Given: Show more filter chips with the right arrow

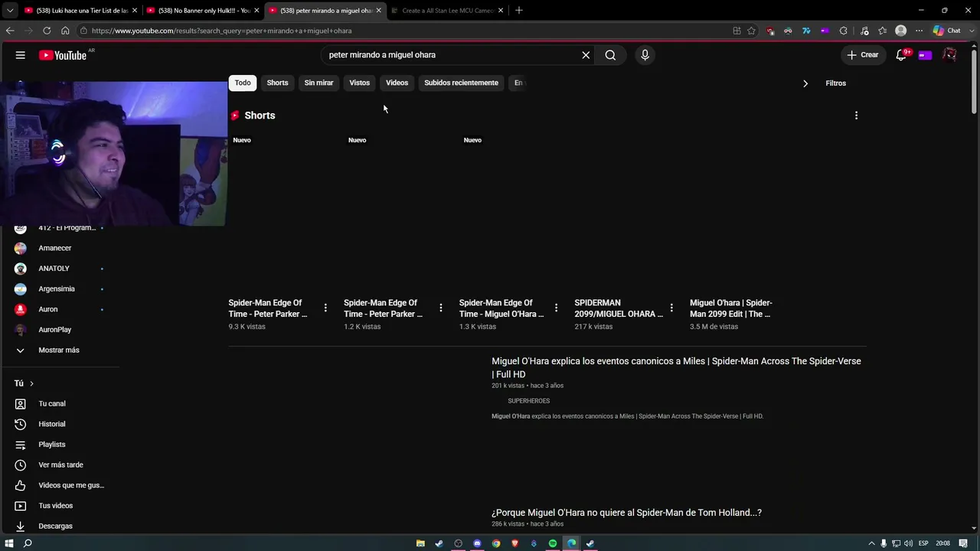Looking at the screenshot, I should pyautogui.click(x=805, y=83).
